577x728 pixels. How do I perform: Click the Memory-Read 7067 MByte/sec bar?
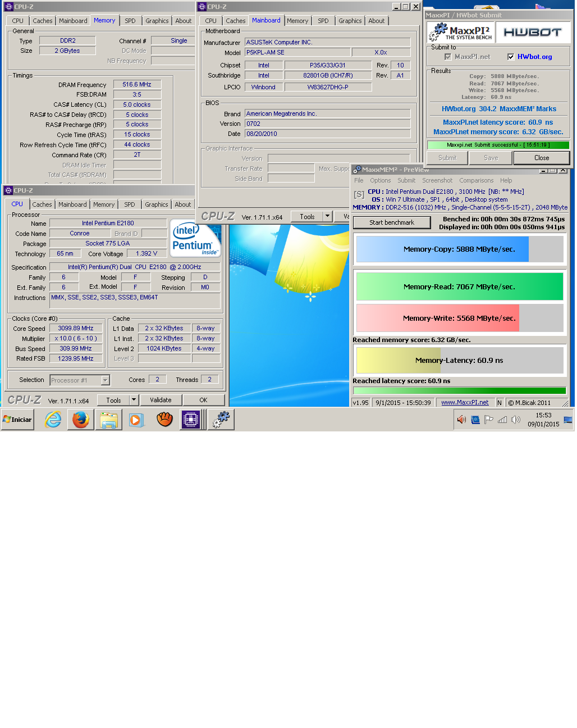tap(460, 286)
